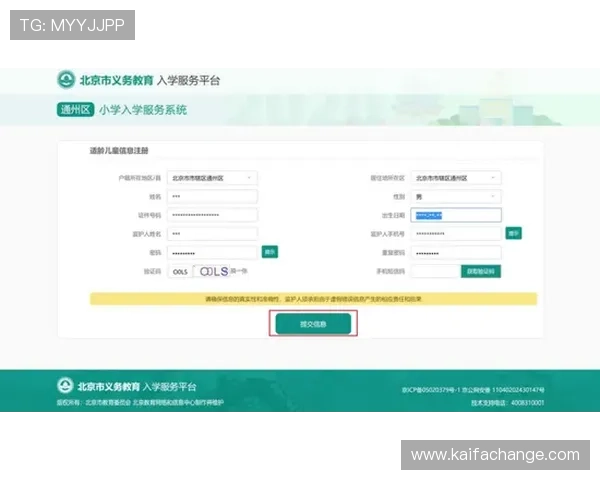Screen dimensions: 600x480
Task: Click the 适龄儿童信息注册 section heading
Action: (x=119, y=150)
